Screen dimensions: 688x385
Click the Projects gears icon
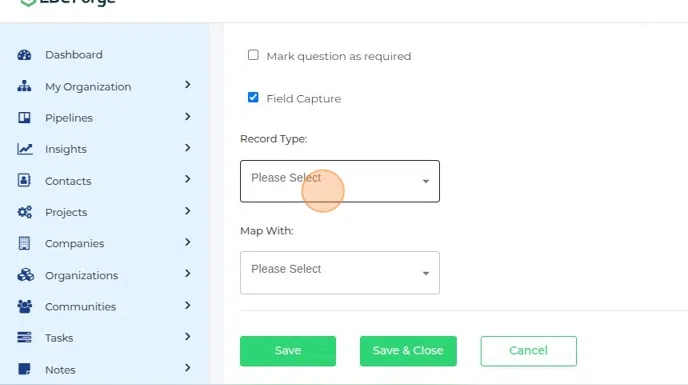25,212
